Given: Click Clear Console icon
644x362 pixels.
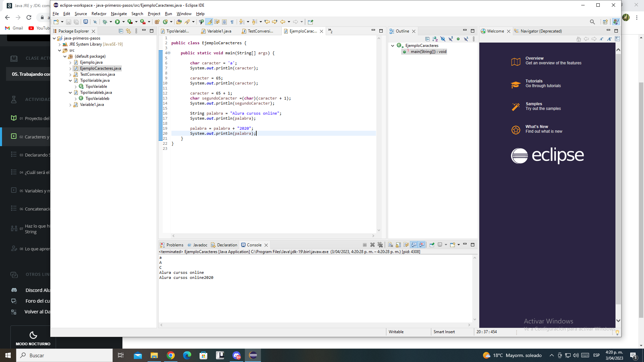Looking at the screenshot, I should click(390, 245).
